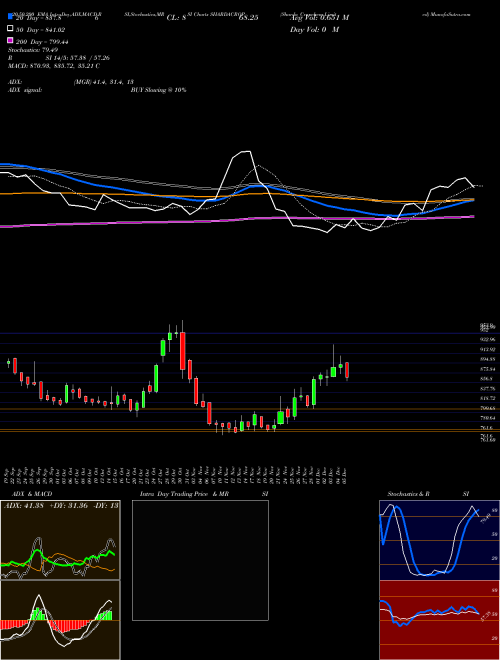Viewport: 500px width, 660px height.
Task: Click the blue Stochastics chart panel
Action: click(439, 540)
